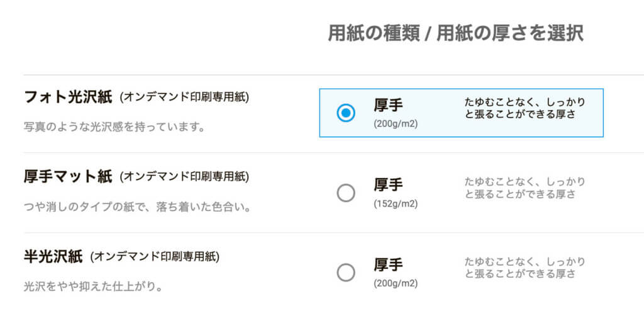Image resolution: width=644 pixels, height=335 pixels.
Task: Click the 厚手 label in the 半光沢紙 row
Action: click(x=388, y=264)
